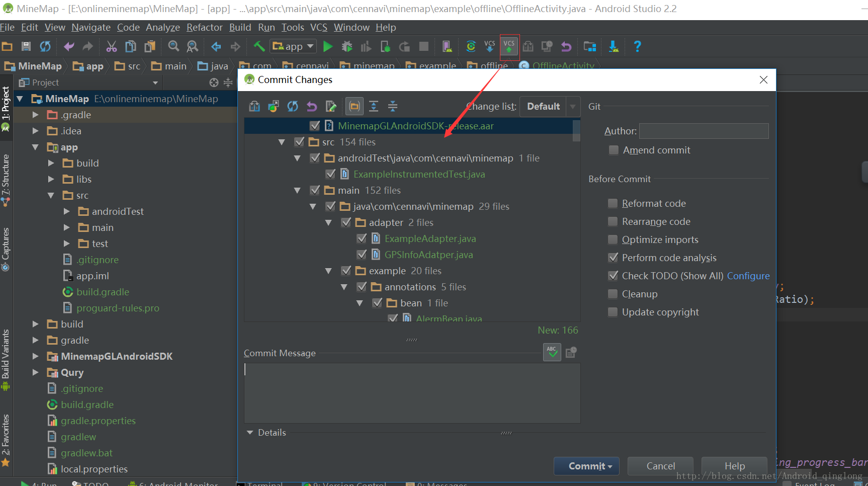Image resolution: width=868 pixels, height=486 pixels.
Task: Click Expand All icon in Commit dialog
Action: (x=374, y=106)
